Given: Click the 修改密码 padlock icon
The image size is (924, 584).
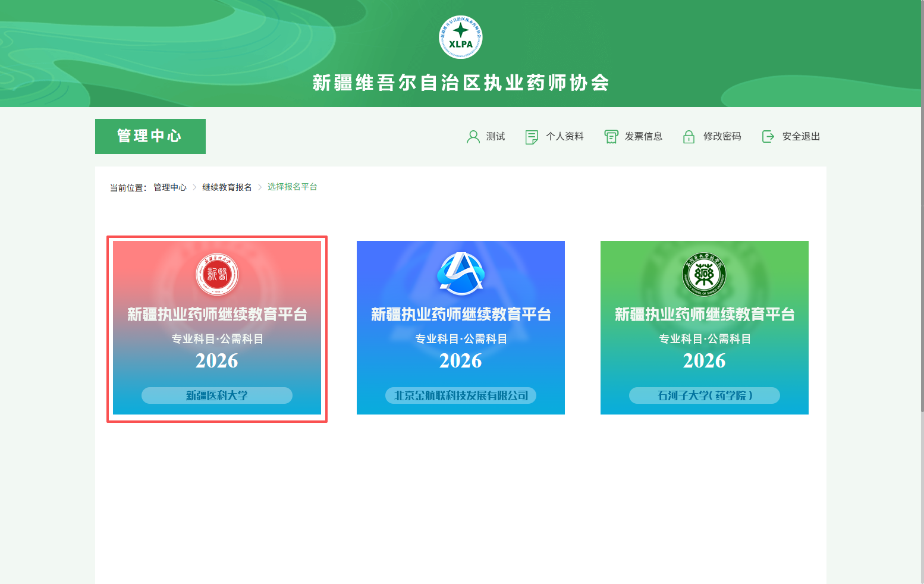Looking at the screenshot, I should click(x=689, y=137).
